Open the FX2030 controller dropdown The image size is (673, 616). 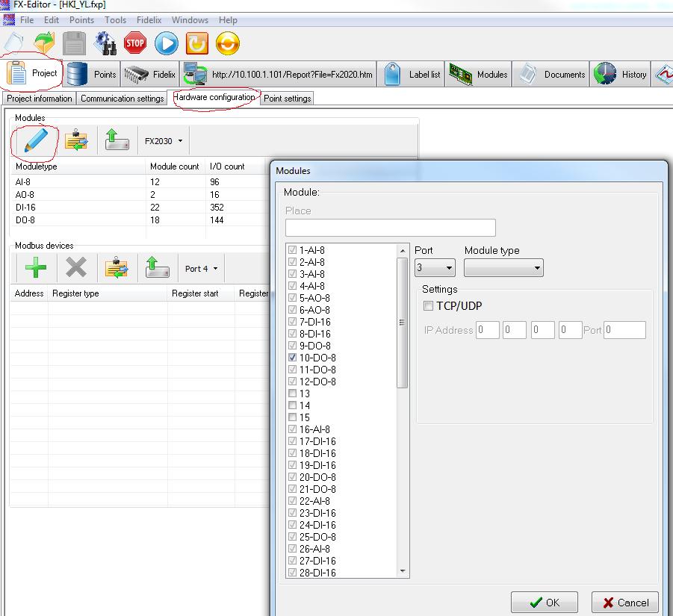tap(164, 140)
